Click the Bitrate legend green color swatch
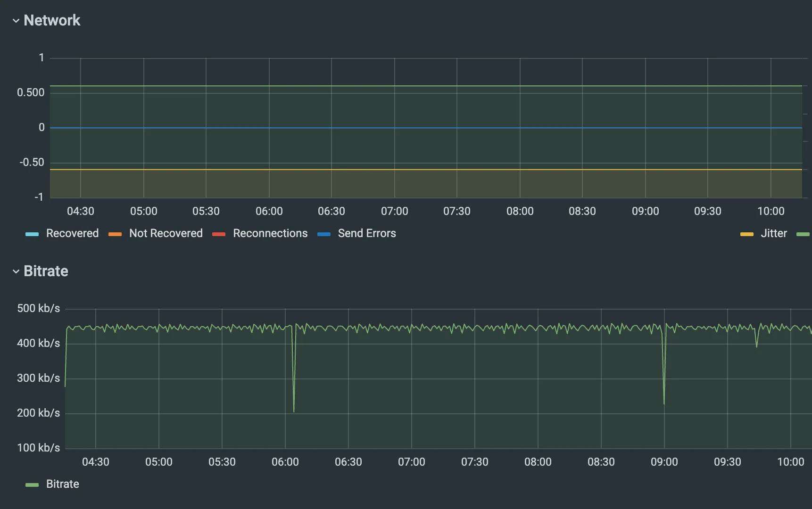Viewport: 812px width, 509px height. point(32,485)
